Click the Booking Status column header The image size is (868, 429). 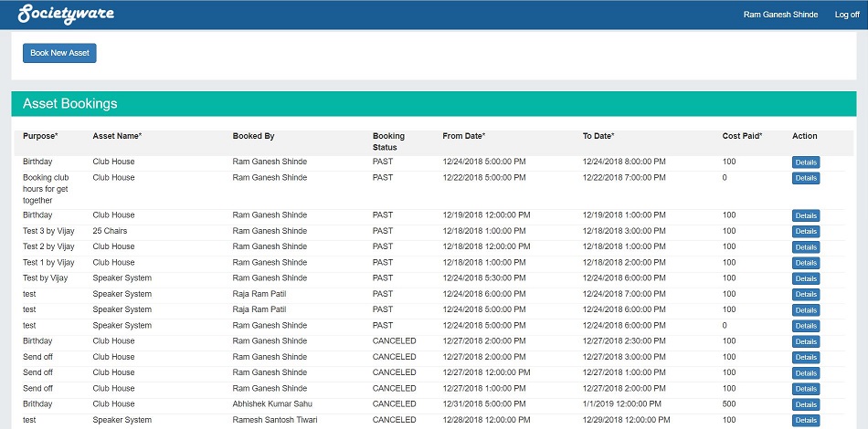(x=388, y=141)
